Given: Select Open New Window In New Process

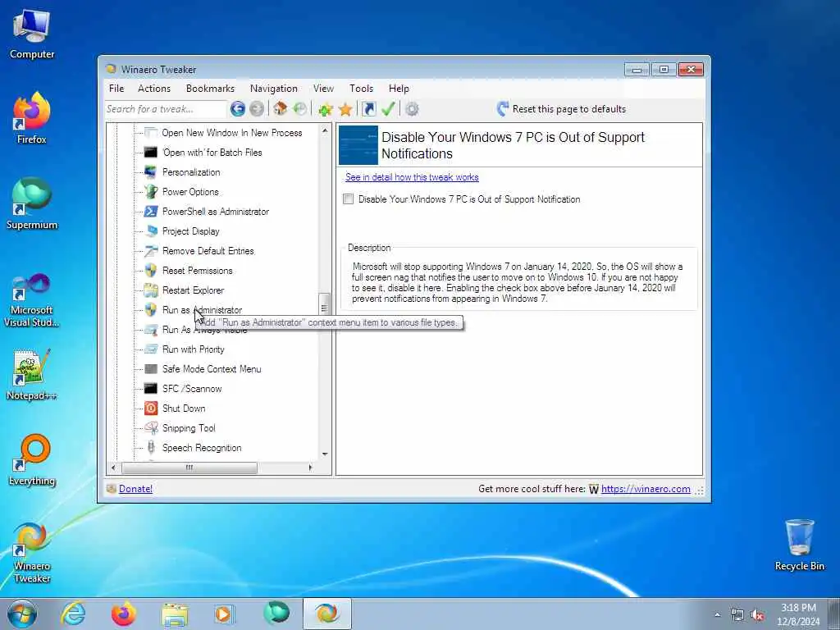Looking at the screenshot, I should (x=232, y=133).
